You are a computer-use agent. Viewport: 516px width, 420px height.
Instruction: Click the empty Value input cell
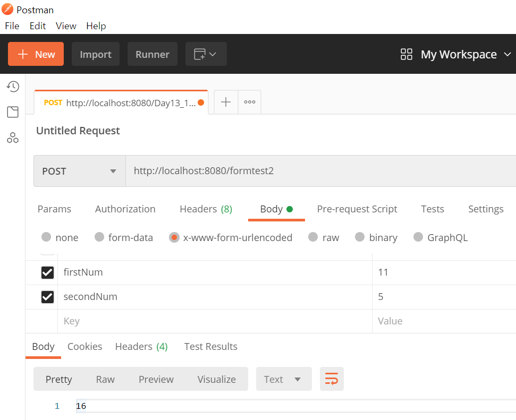444,321
